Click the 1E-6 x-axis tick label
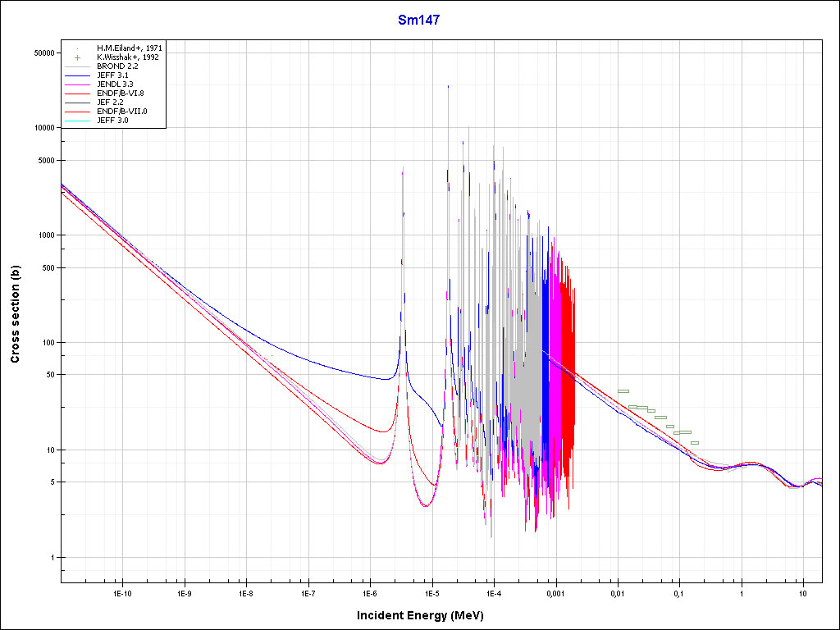Image resolution: width=840 pixels, height=630 pixels. tap(369, 592)
